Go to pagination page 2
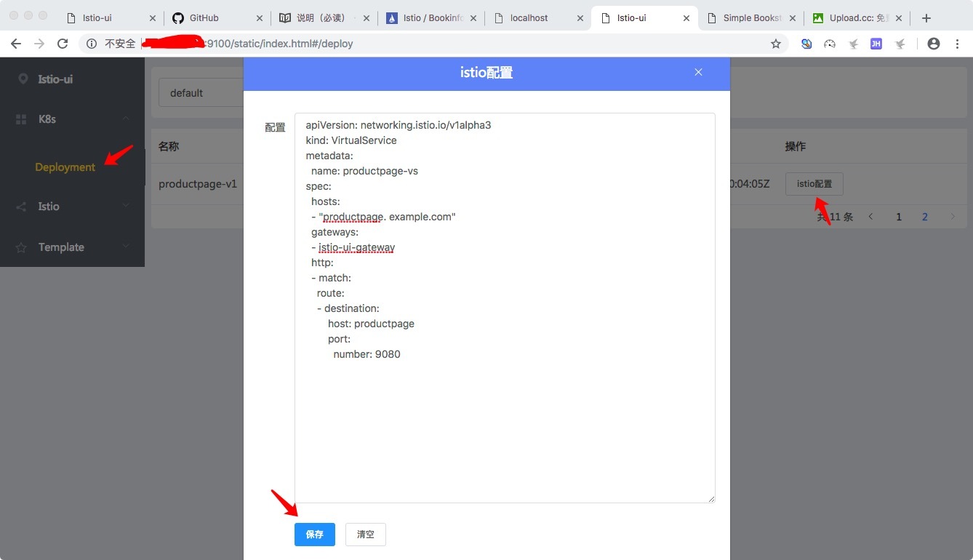Screen dimensions: 973x560 point(925,217)
